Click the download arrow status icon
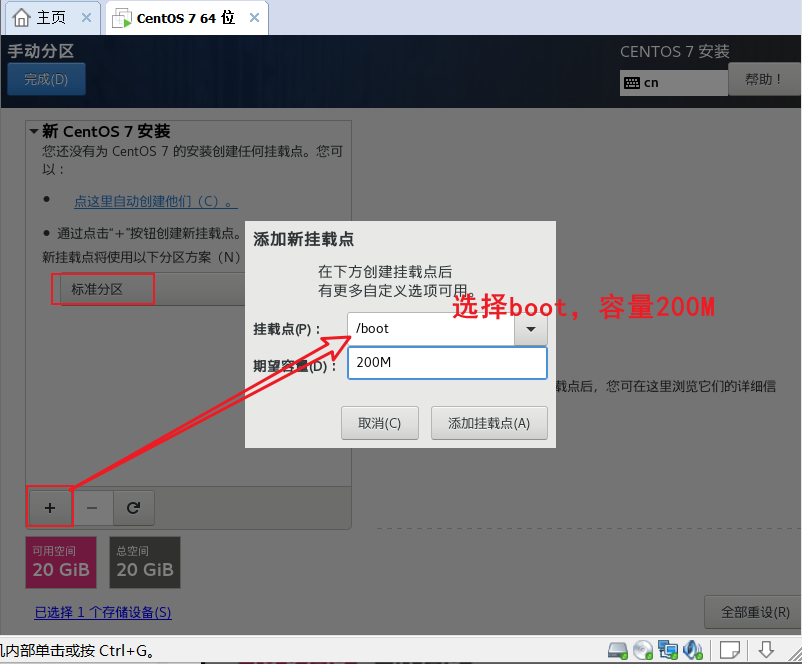The image size is (802, 664). (x=766, y=650)
